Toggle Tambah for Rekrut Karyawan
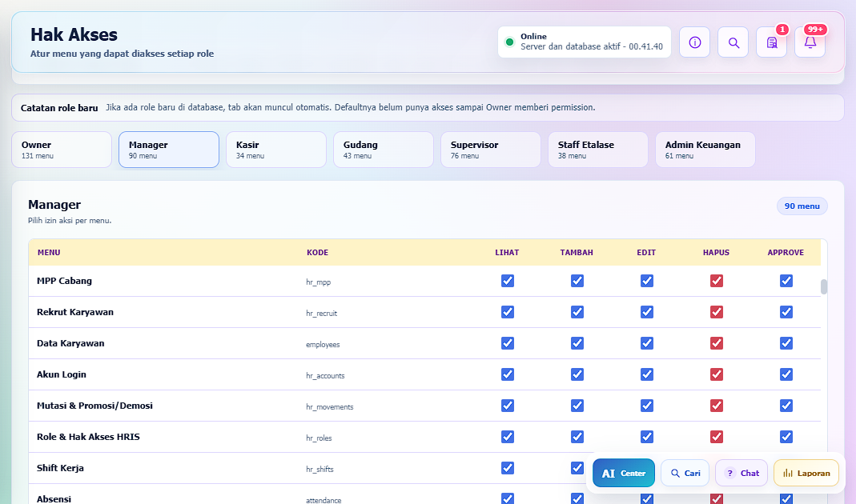856x504 pixels. click(x=577, y=312)
